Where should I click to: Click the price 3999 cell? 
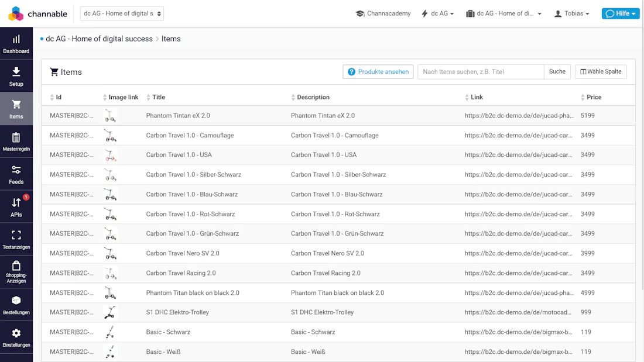pyautogui.click(x=587, y=253)
